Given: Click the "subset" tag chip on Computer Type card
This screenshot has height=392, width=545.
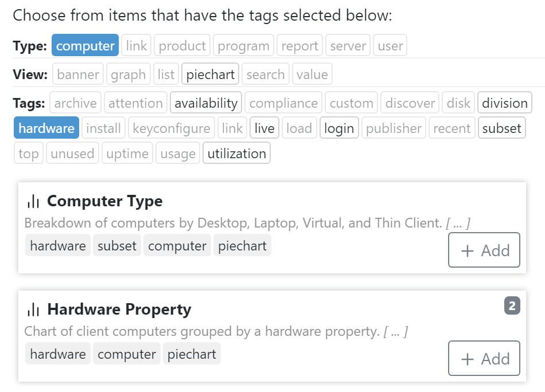Looking at the screenshot, I should [116, 245].
